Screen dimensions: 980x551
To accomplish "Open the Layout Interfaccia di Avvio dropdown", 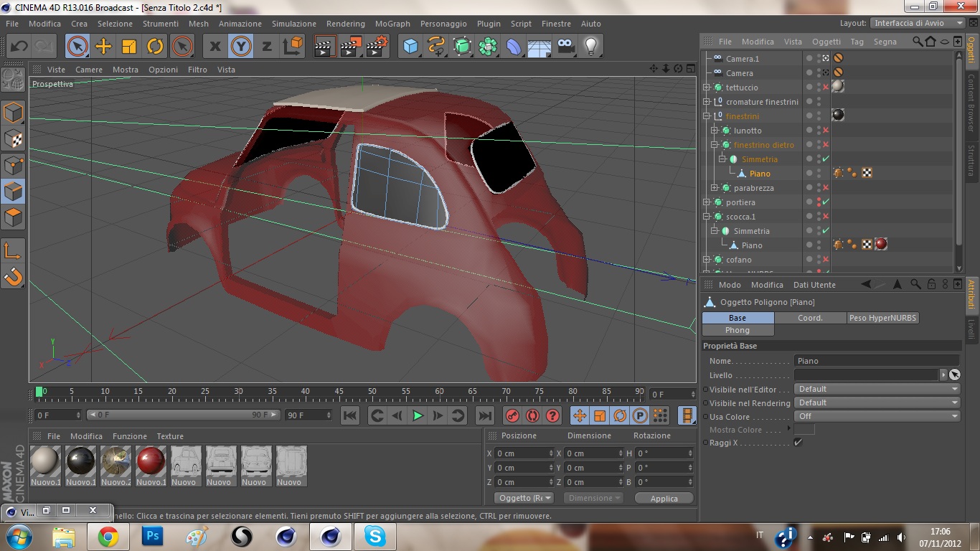I will [x=918, y=23].
